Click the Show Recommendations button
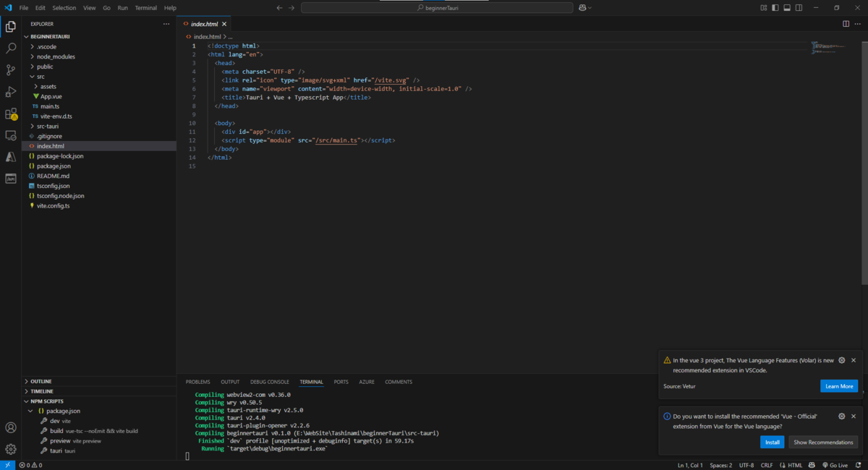The image size is (868, 470). (823, 442)
